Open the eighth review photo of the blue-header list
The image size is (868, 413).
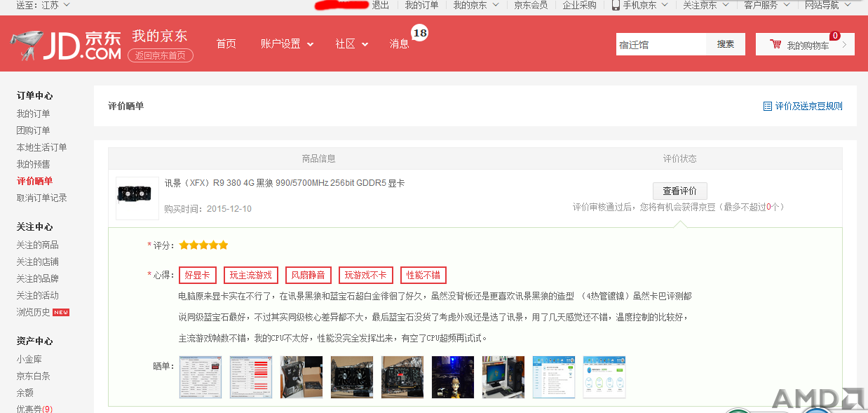554,377
